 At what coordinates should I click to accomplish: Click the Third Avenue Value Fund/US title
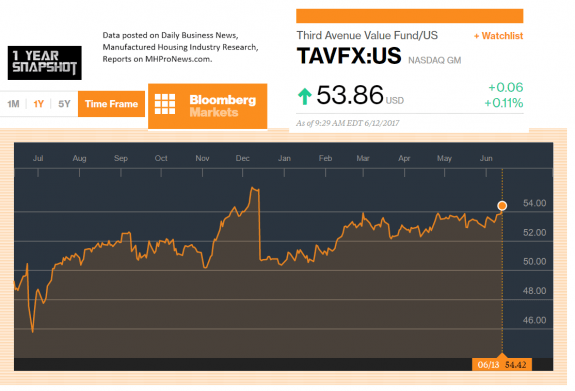367,35
